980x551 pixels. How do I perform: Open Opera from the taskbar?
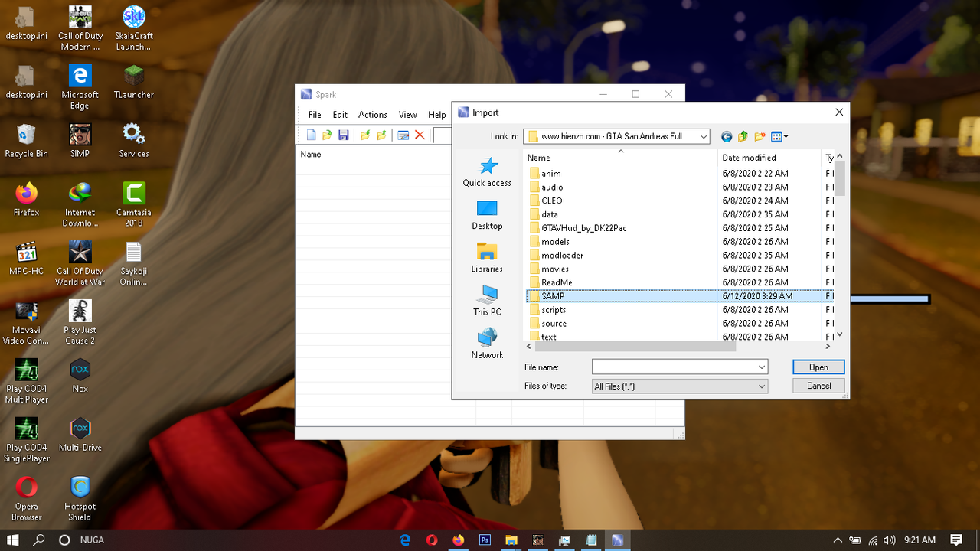point(432,540)
